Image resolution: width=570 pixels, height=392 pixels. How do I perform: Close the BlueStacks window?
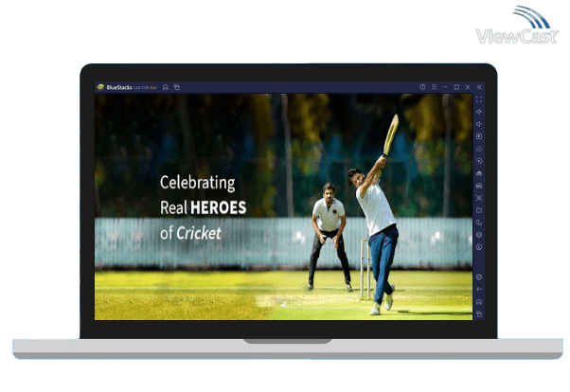pyautogui.click(x=468, y=87)
